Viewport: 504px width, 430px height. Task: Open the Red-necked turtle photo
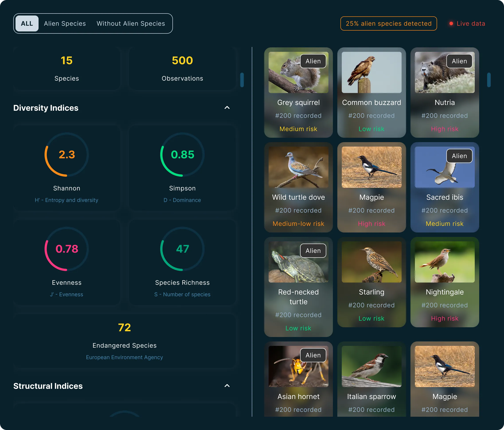click(299, 262)
